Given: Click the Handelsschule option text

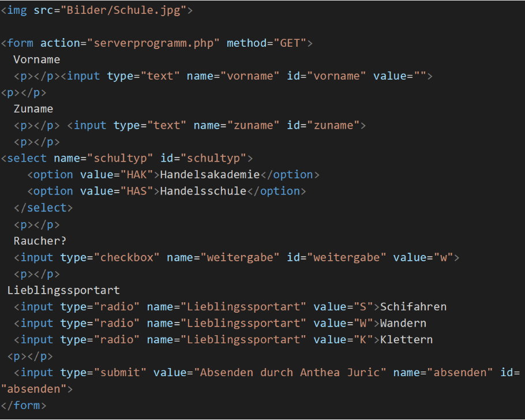Looking at the screenshot, I should (203, 191).
